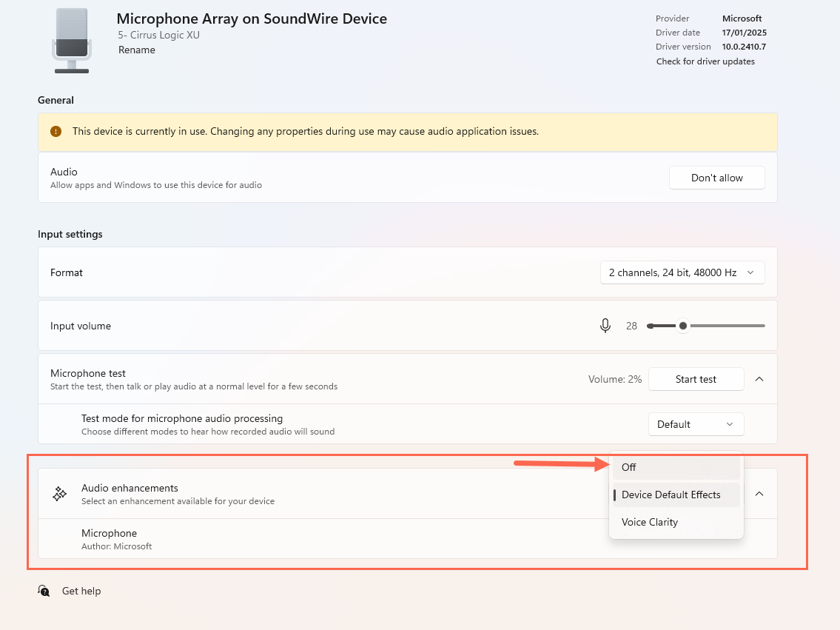Click the 'Author: Microsoft' text

pyautogui.click(x=116, y=546)
